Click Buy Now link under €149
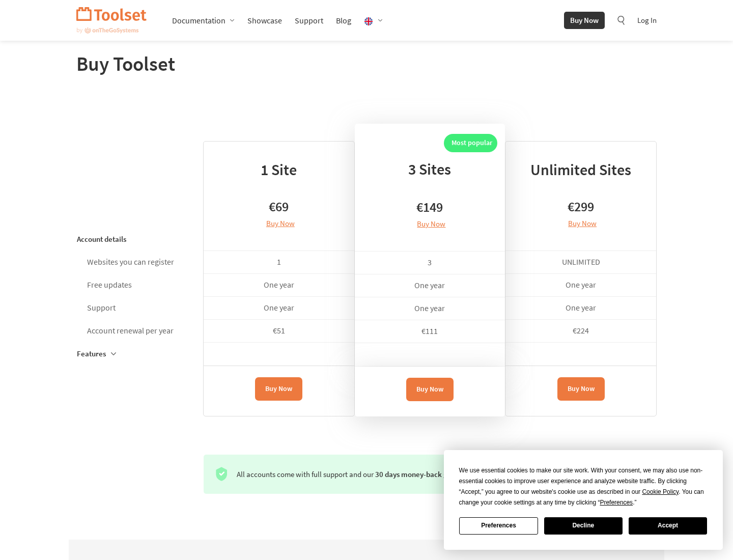This screenshot has height=560, width=733. tap(431, 224)
